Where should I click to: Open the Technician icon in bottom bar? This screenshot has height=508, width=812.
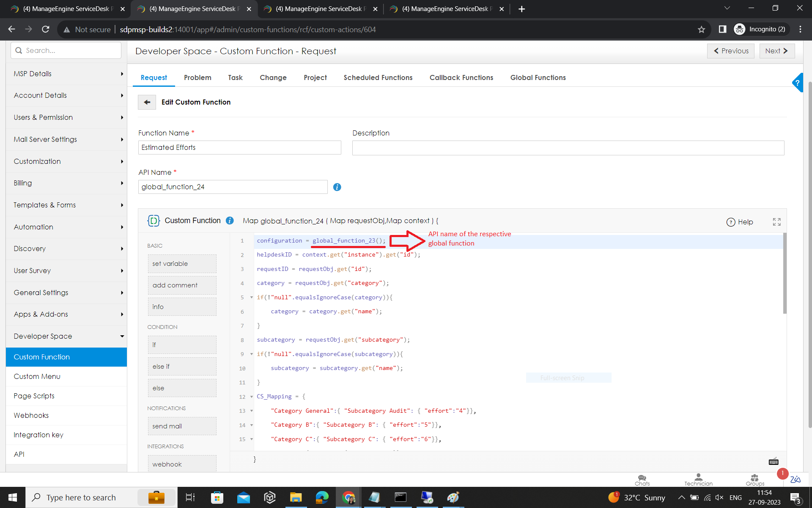[x=698, y=480]
